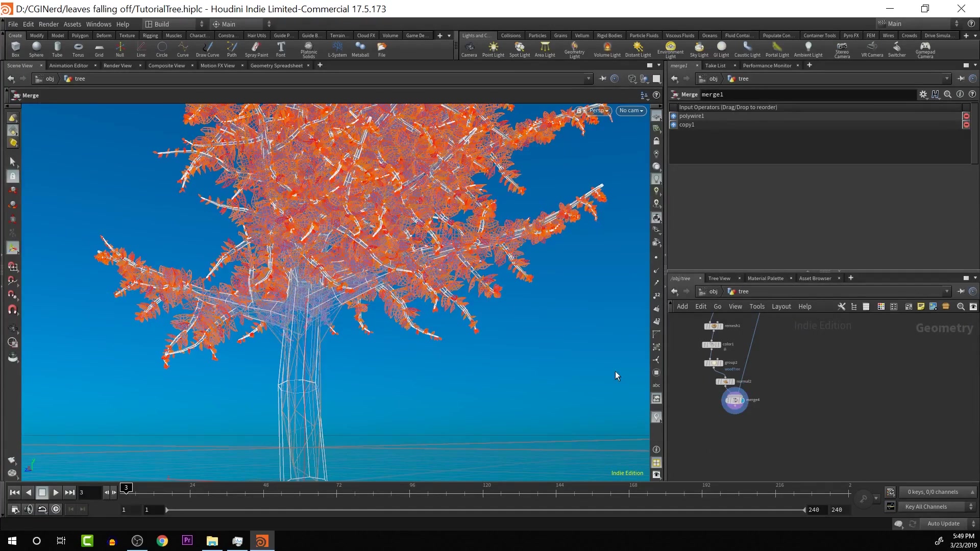Select the Platonic Solids shelf tool

(x=309, y=49)
